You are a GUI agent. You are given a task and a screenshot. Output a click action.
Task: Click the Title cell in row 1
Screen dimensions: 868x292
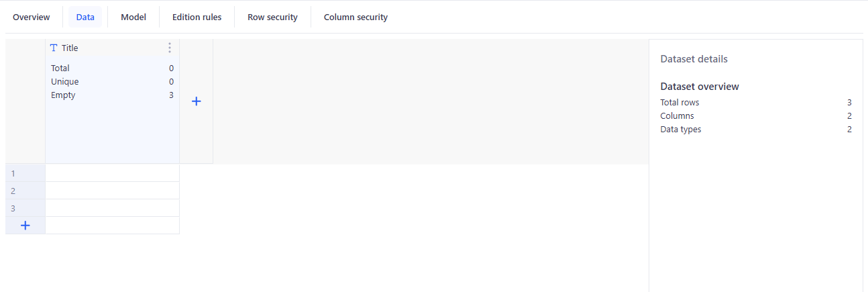point(112,173)
